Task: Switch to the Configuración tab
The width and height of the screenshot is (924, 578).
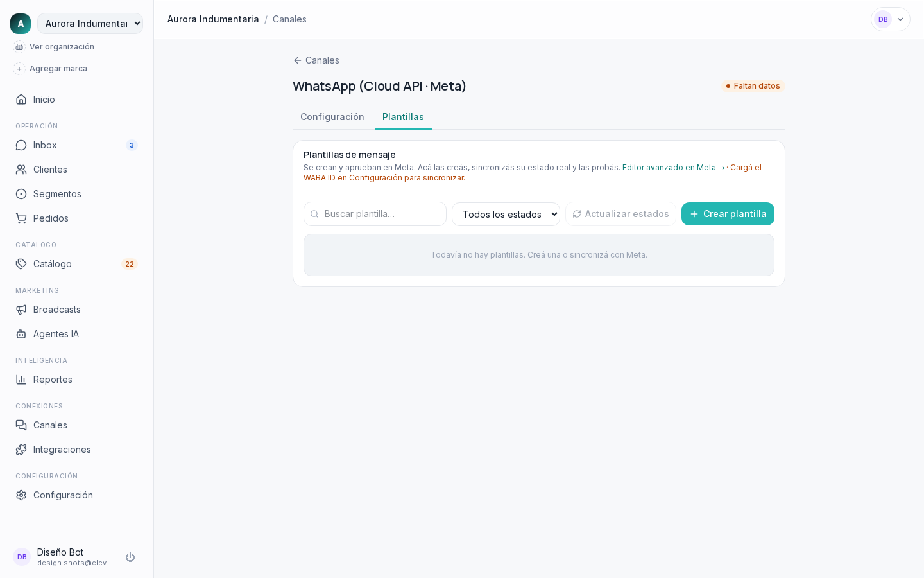Action: click(332, 117)
